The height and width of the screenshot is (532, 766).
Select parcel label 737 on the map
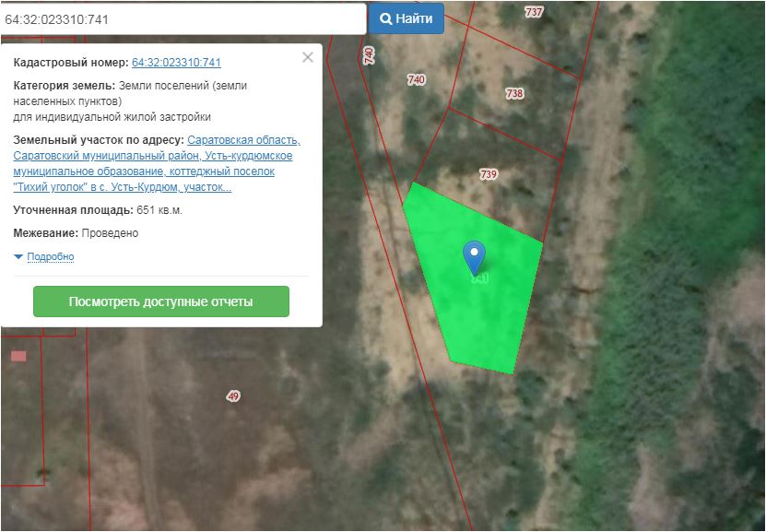point(534,12)
